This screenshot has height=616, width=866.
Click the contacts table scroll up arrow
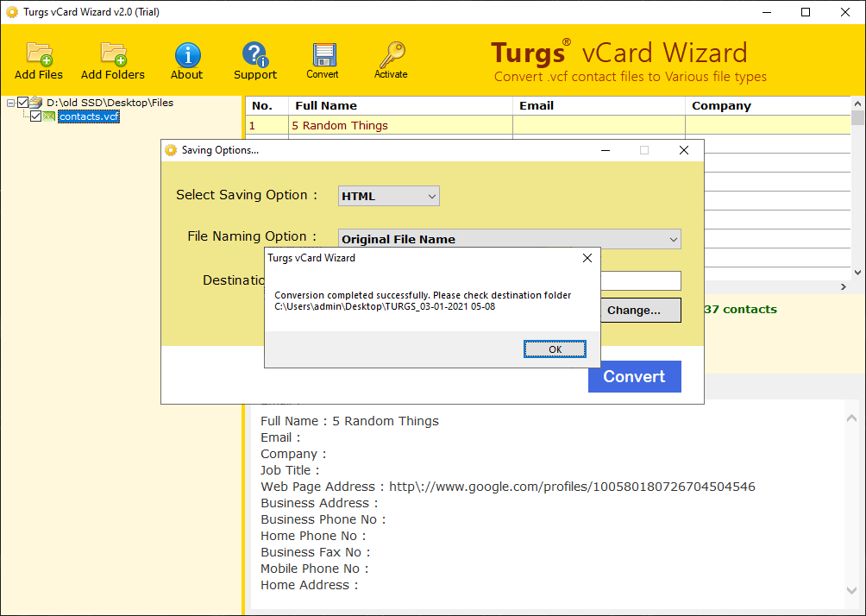(857, 104)
